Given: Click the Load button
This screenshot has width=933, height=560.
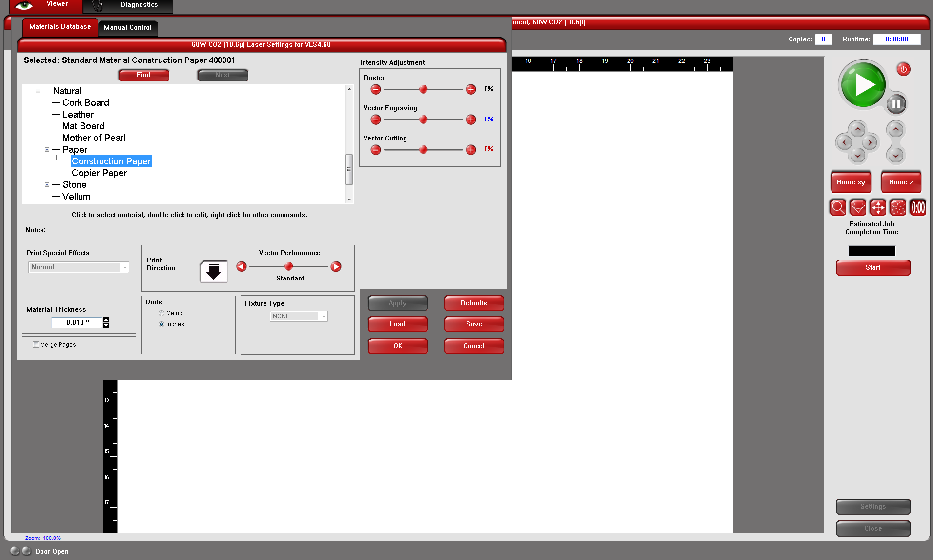Looking at the screenshot, I should (x=398, y=324).
